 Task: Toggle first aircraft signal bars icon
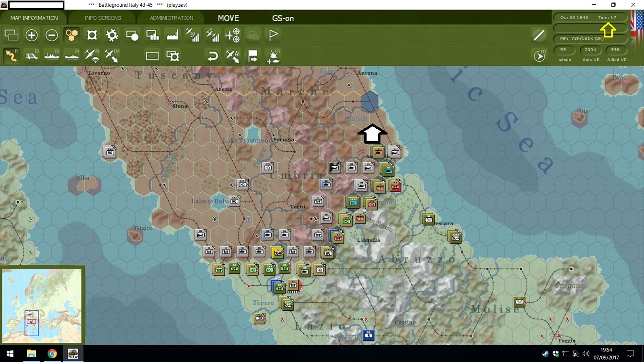coord(192,35)
